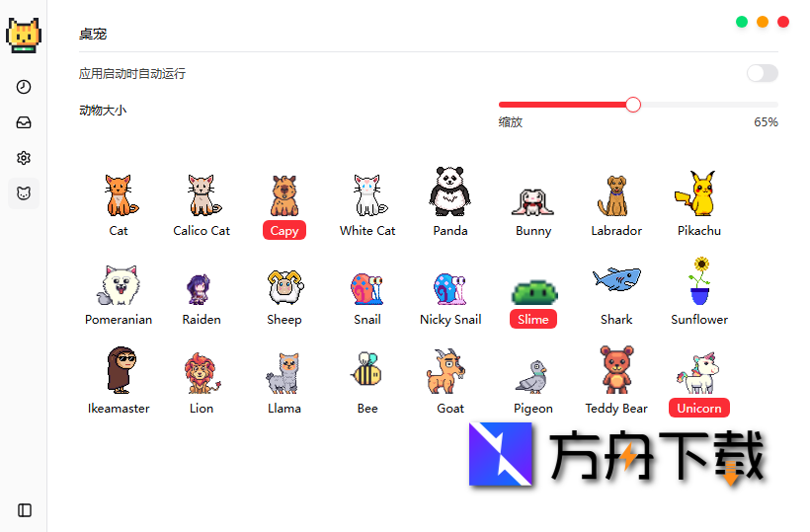Viewport: 810px width, 532px height.
Task: Click the Ikeamaster name label
Action: pyautogui.click(x=119, y=408)
